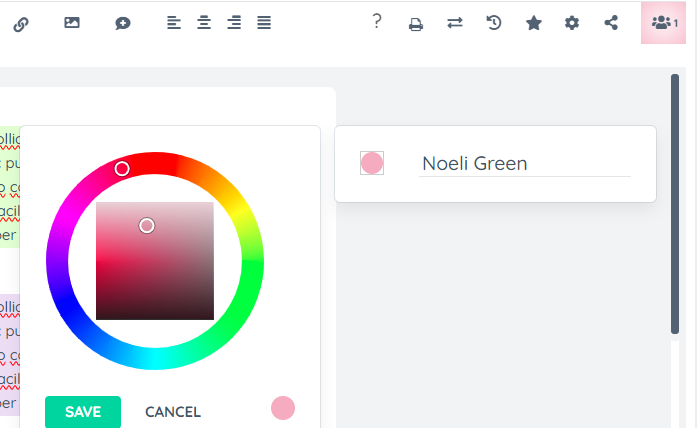The width and height of the screenshot is (697, 428).
Task: Click the vertical scrollbar thumb
Action: (x=675, y=204)
